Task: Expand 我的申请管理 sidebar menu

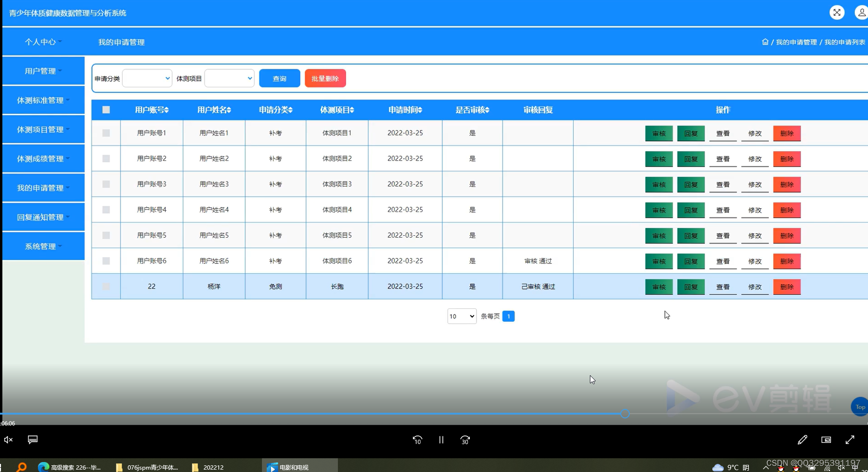Action: [43, 188]
